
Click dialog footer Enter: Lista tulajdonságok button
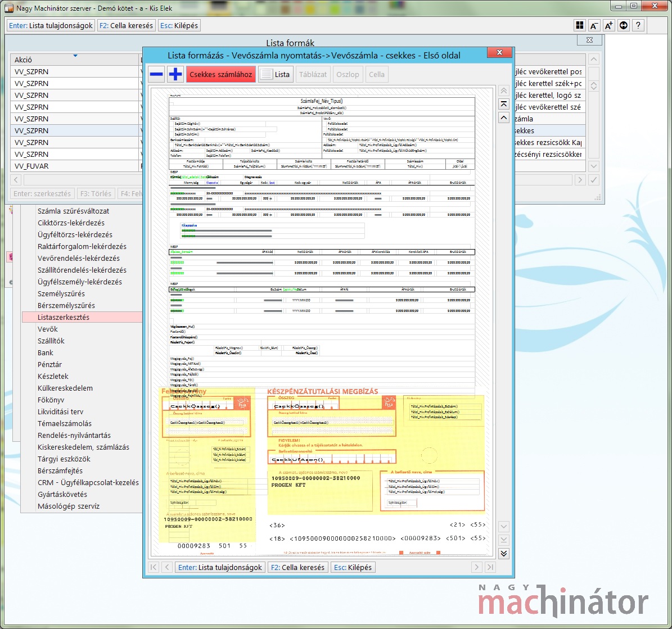point(220,567)
